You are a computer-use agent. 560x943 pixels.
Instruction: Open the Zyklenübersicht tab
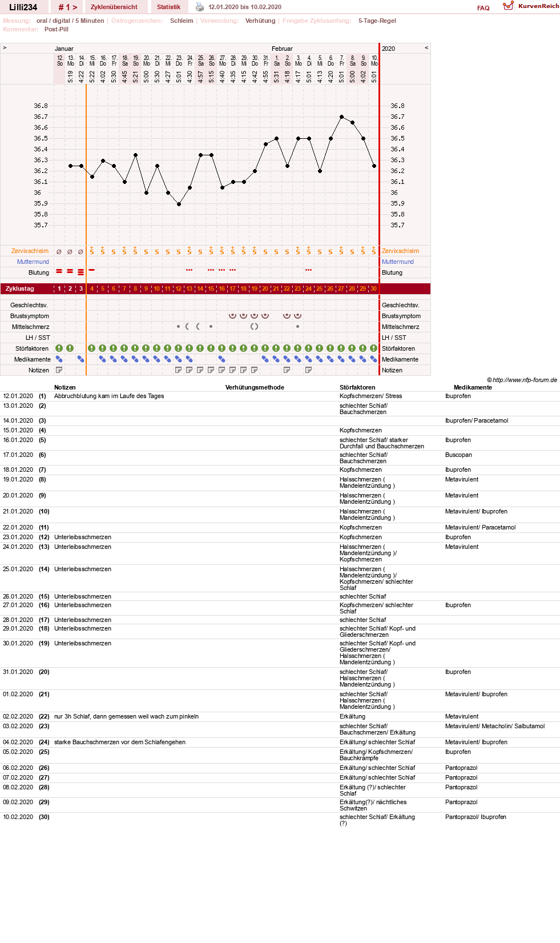coord(114,7)
